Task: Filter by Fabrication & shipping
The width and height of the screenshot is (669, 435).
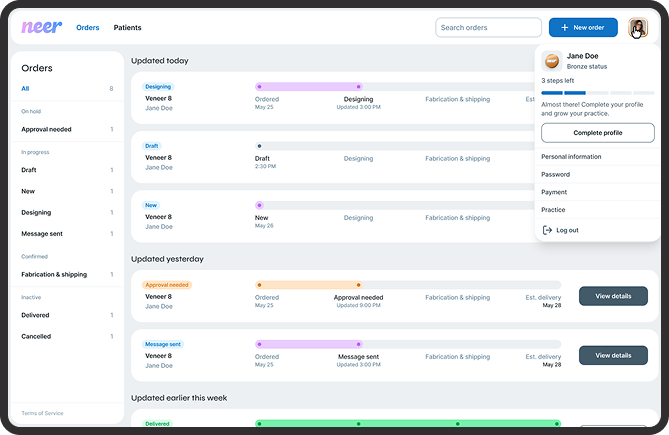Action: pyautogui.click(x=67, y=274)
